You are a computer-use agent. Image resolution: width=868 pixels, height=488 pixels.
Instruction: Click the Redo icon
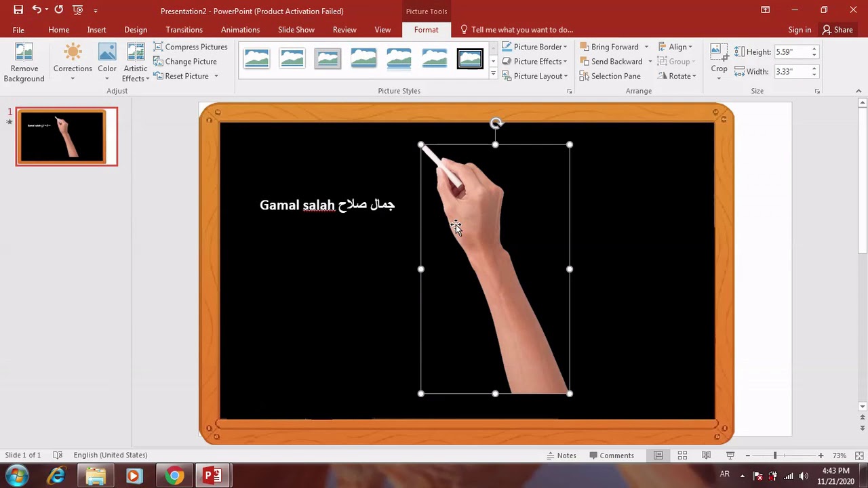tap(59, 10)
